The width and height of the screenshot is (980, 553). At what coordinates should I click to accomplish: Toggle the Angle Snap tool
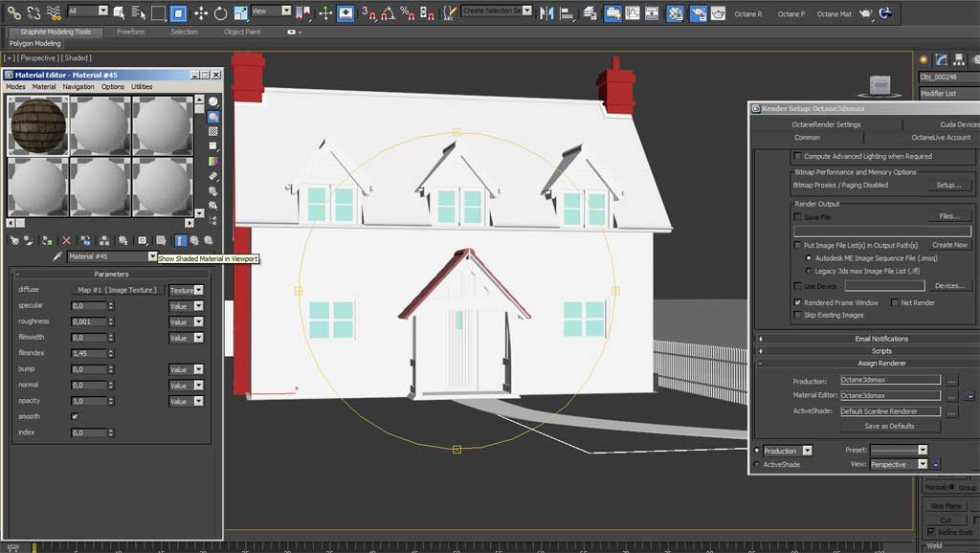point(388,12)
